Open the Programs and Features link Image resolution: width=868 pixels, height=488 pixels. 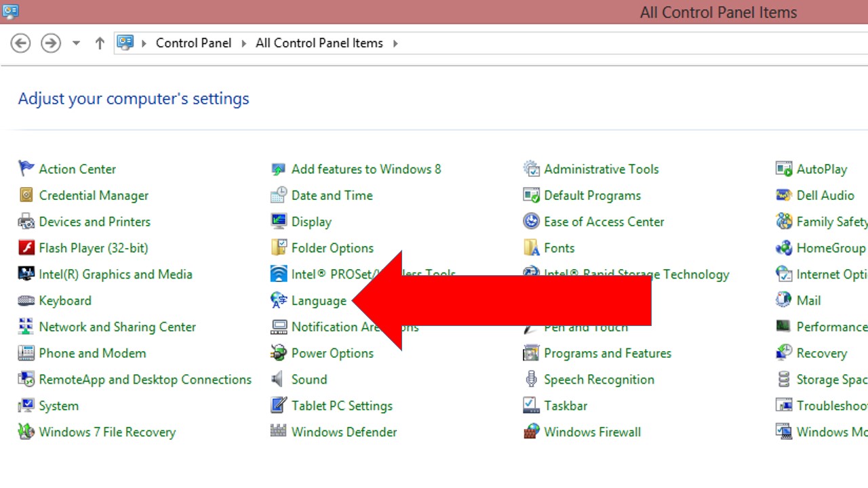607,353
